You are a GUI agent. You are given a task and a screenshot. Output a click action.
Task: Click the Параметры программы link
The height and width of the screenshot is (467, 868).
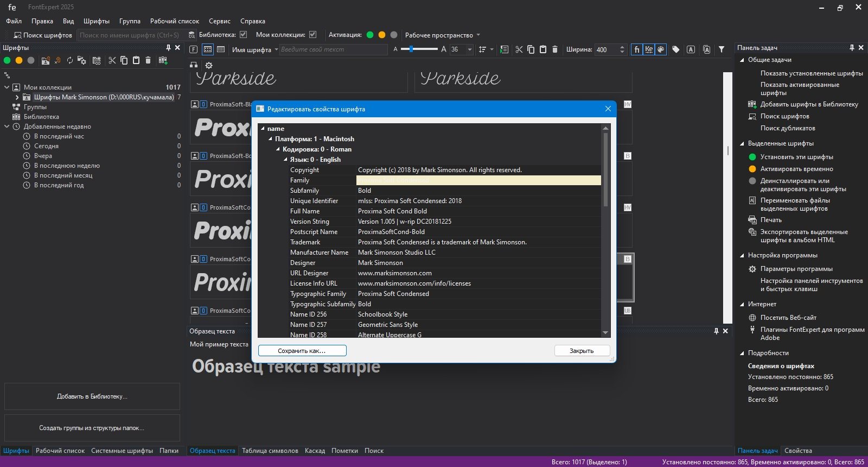click(x=796, y=269)
